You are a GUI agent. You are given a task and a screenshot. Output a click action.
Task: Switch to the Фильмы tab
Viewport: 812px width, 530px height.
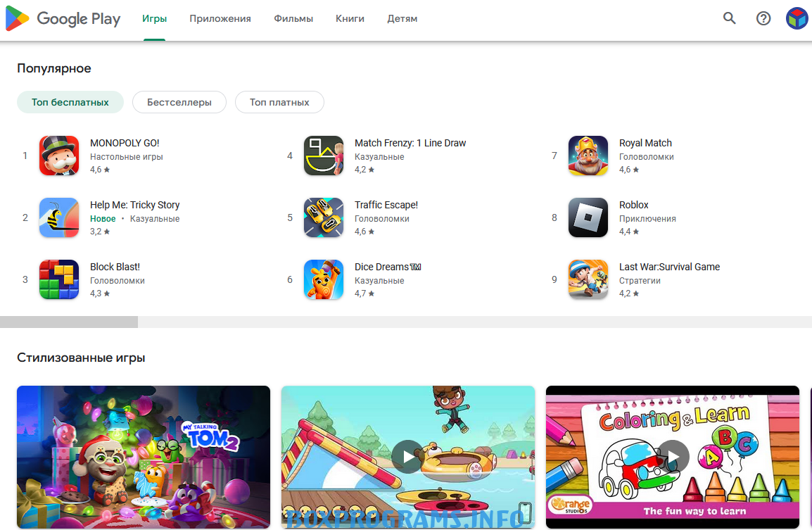pos(293,18)
